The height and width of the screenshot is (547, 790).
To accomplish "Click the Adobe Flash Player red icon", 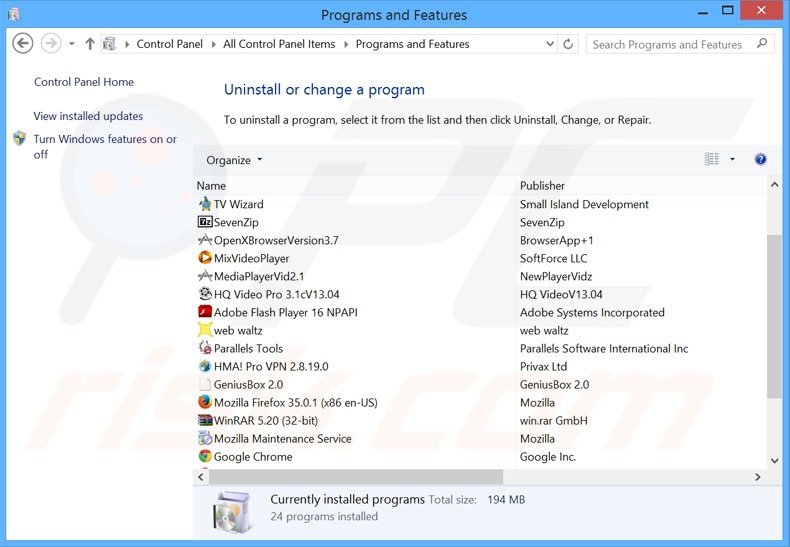I will coord(205,312).
